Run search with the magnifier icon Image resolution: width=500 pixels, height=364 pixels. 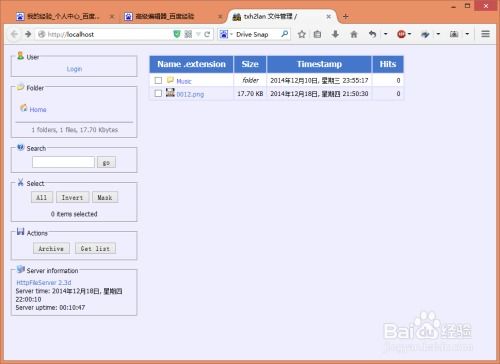284,34
